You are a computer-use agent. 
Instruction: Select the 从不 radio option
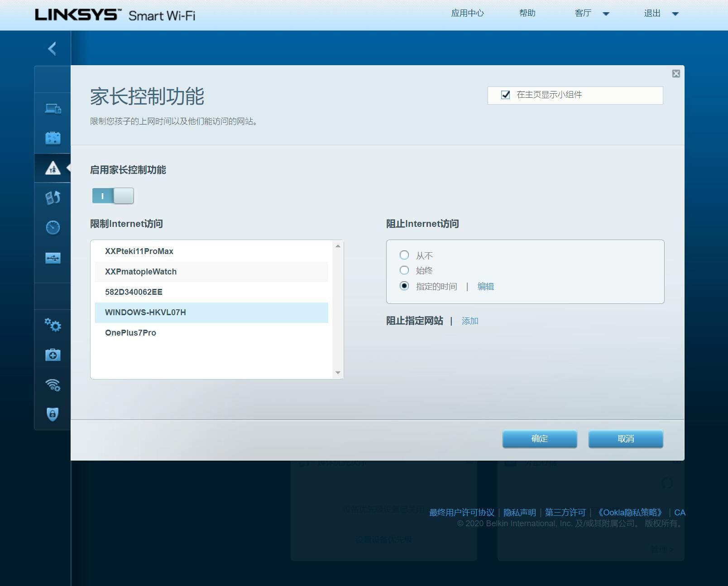(x=404, y=255)
